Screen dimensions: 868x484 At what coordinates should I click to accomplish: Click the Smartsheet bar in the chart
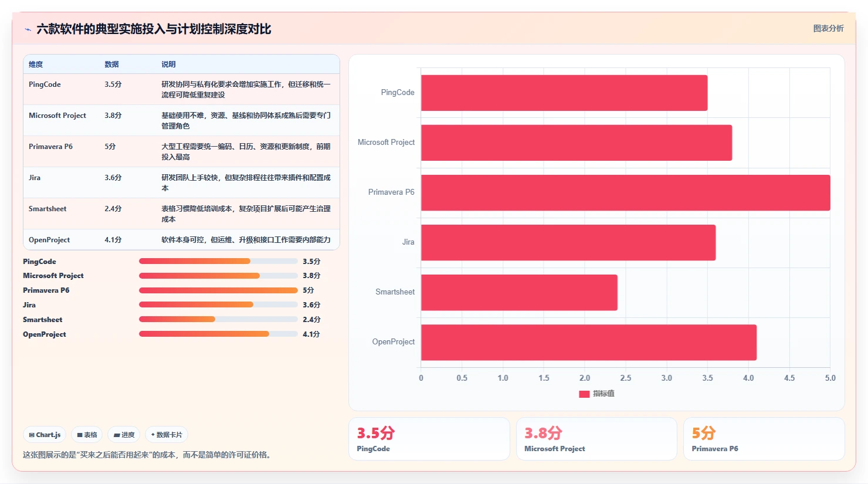[519, 292]
